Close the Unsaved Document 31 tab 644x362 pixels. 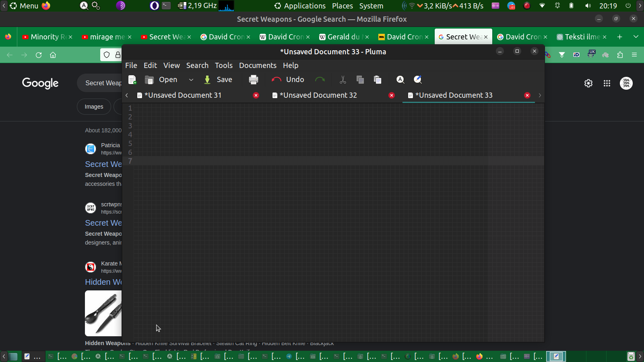(x=256, y=95)
